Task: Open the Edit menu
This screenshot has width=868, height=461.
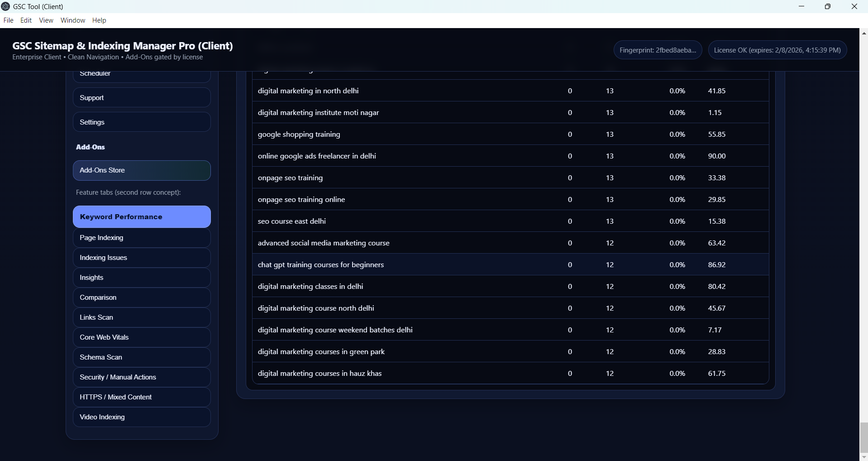Action: [x=26, y=20]
